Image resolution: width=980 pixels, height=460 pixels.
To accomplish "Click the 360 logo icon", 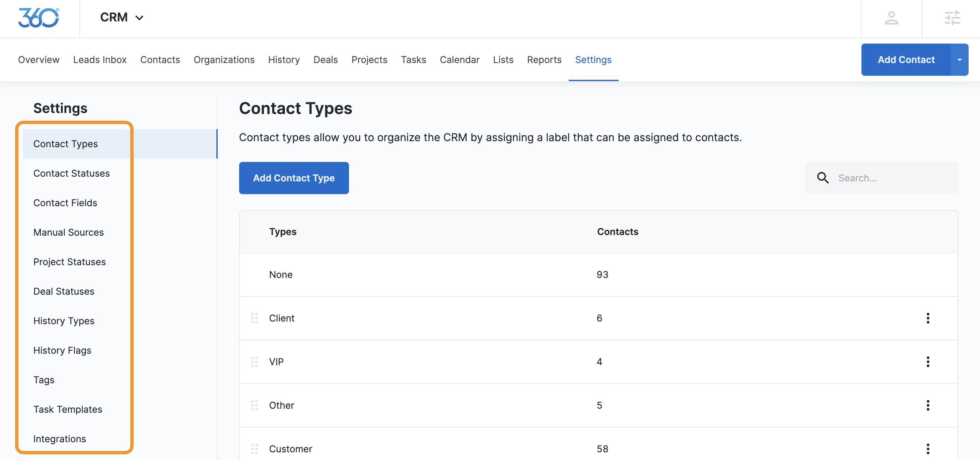I will click(39, 17).
